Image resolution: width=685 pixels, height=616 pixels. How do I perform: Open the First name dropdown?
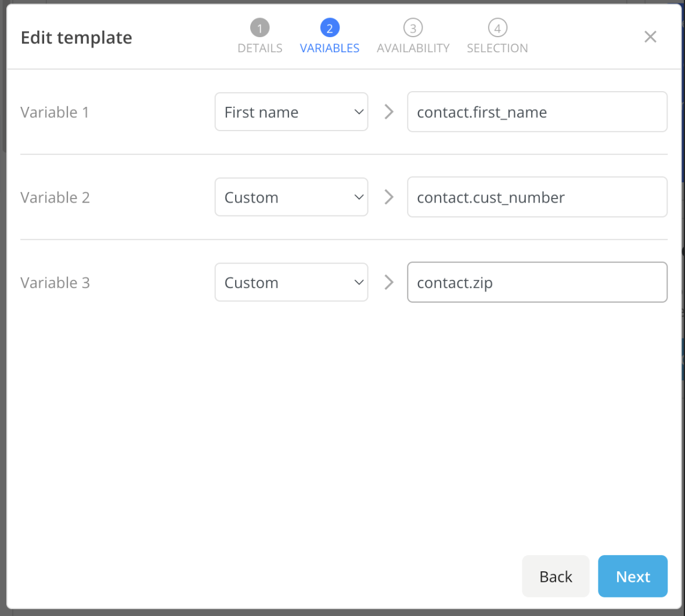(291, 112)
